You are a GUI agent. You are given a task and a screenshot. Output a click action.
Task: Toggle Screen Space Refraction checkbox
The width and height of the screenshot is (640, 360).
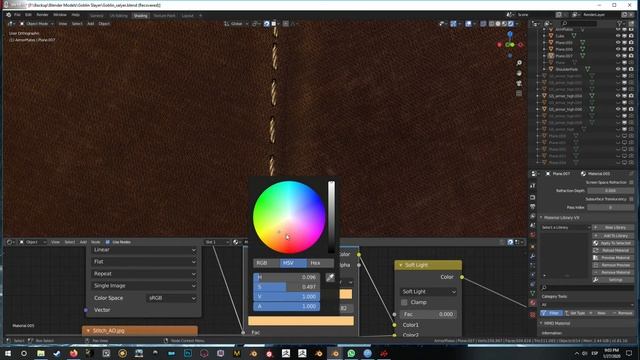[631, 182]
